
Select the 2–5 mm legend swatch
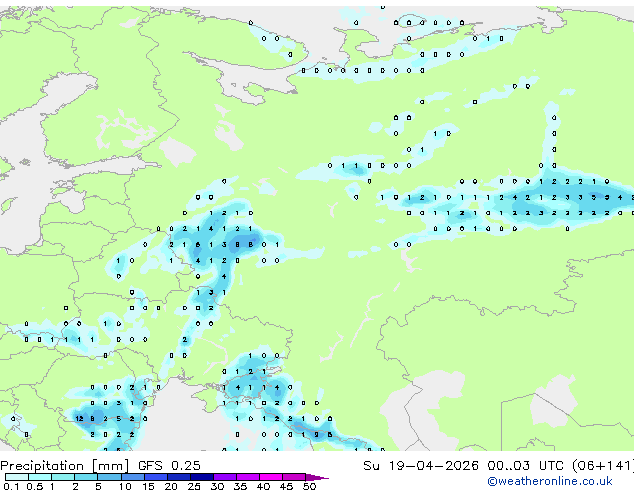click(86, 477)
